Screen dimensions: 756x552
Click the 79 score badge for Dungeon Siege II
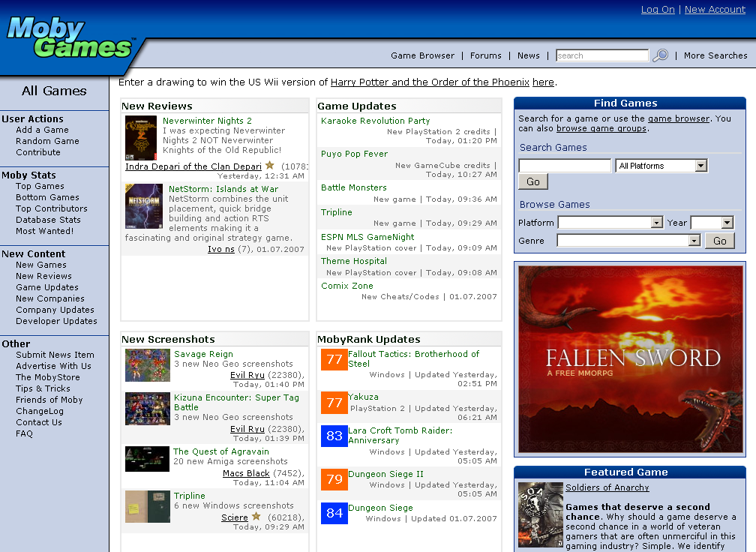coord(334,479)
